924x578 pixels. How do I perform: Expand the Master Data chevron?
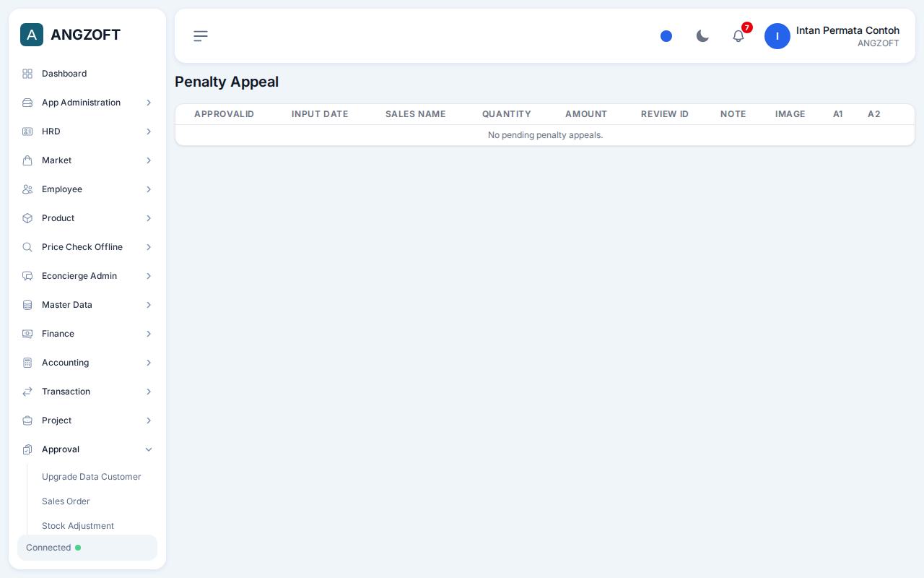pyautogui.click(x=149, y=305)
